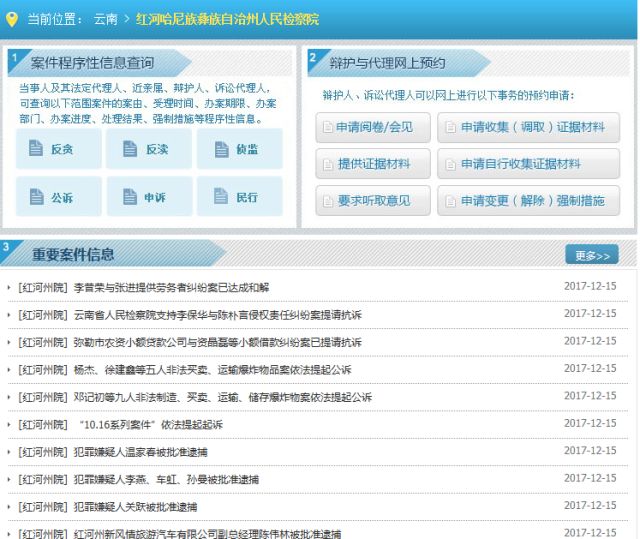
Task: Click date of “10.16系列案件” row
Action: (590, 424)
